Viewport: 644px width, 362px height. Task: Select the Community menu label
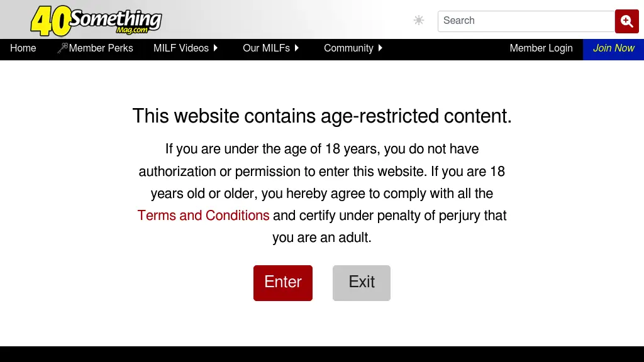click(348, 48)
